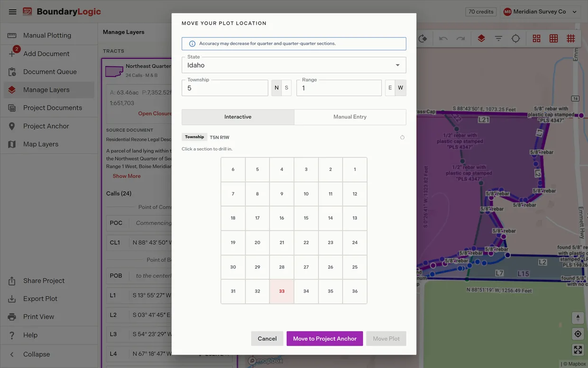588x368 pixels.
Task: Open the State dropdown showing Idaho
Action: pyautogui.click(x=294, y=65)
